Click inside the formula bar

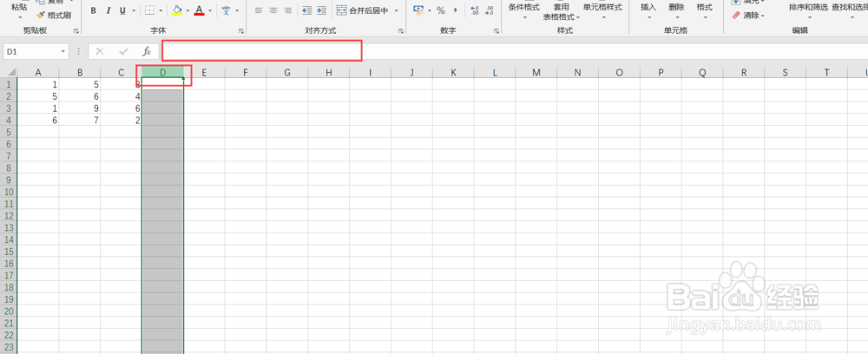(515, 51)
